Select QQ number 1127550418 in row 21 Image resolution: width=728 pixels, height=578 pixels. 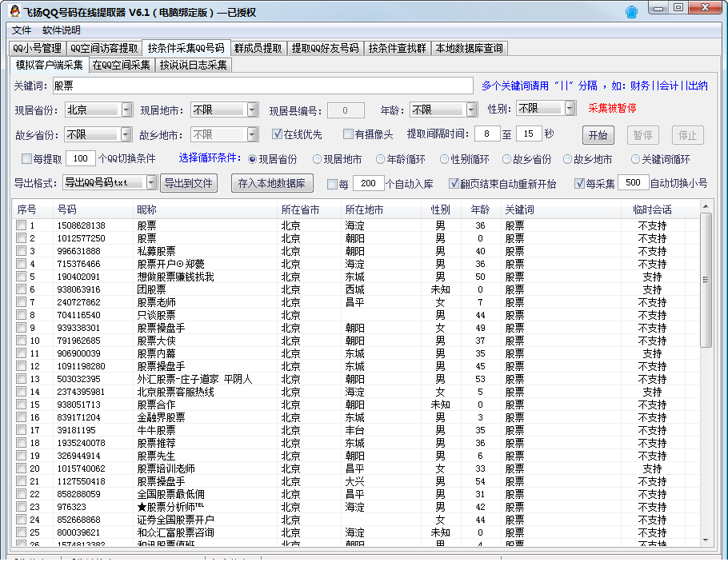click(x=82, y=481)
